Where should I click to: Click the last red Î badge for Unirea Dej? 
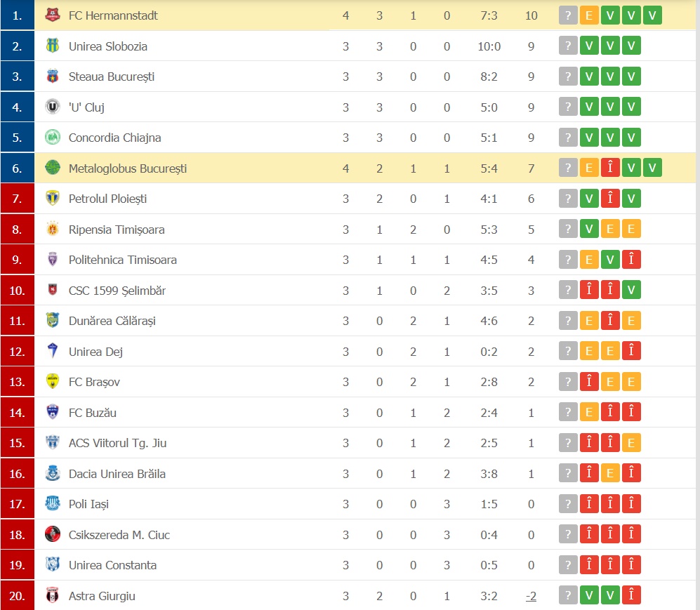(x=631, y=352)
